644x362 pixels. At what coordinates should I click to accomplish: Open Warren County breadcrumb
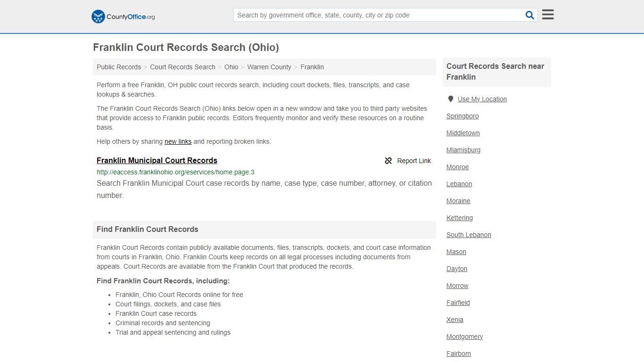(x=269, y=67)
